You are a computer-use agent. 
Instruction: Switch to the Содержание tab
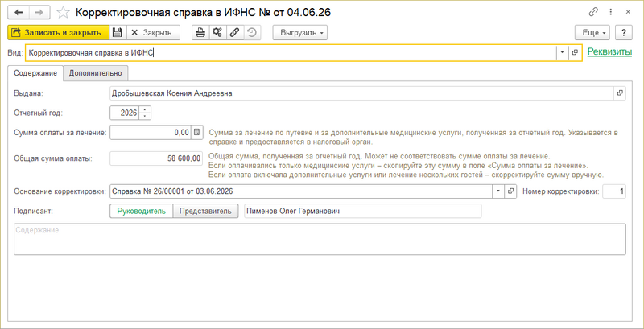click(35, 73)
